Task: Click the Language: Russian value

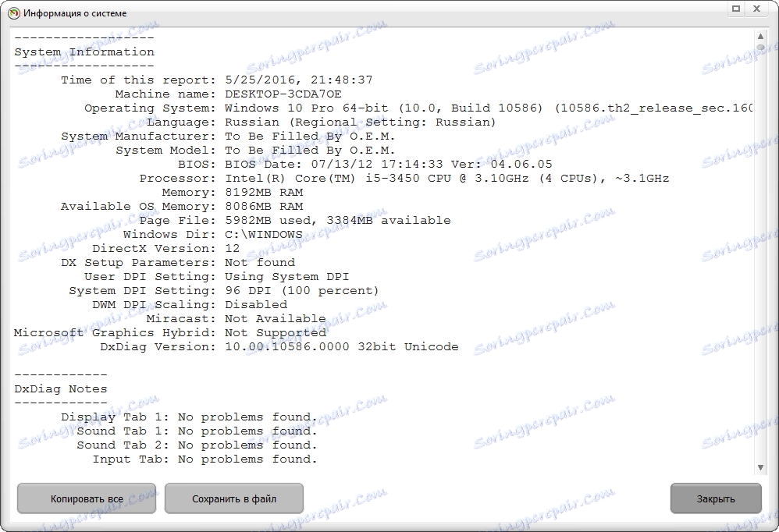Action: (x=360, y=122)
